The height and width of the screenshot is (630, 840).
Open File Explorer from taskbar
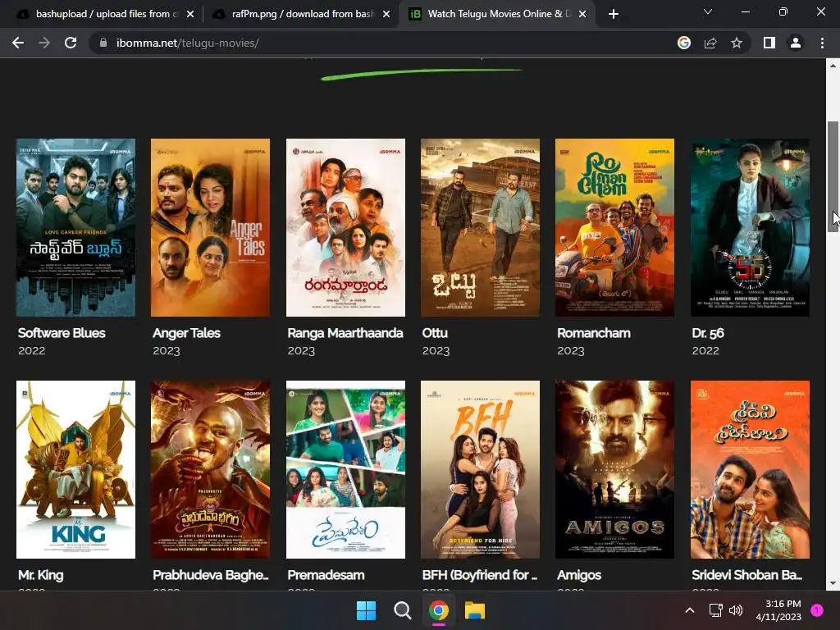pyautogui.click(x=475, y=610)
